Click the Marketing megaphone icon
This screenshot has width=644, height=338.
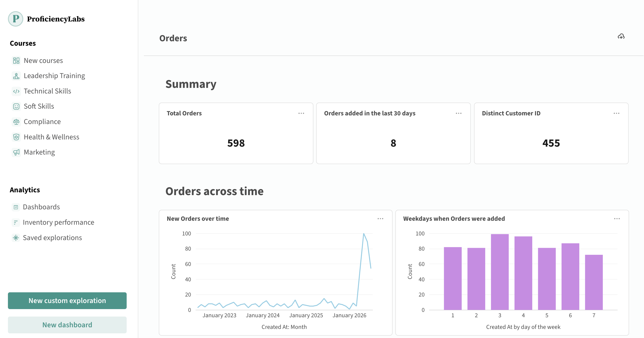pos(16,152)
